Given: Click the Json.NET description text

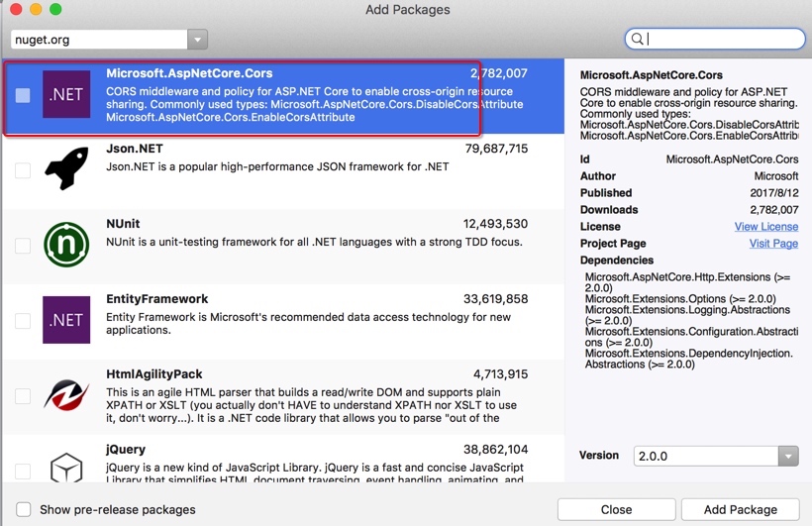Looking at the screenshot, I should click(277, 166).
